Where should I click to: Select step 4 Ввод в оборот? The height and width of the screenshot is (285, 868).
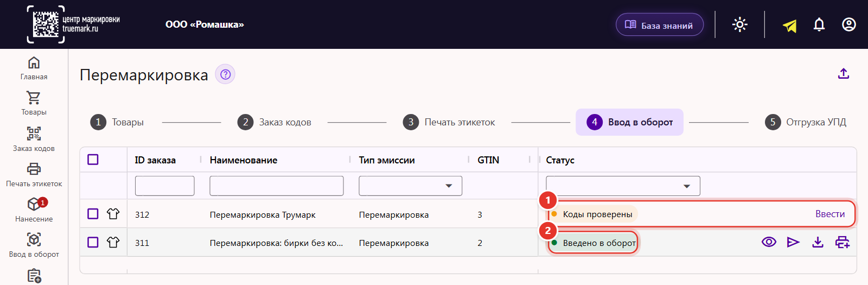629,122
